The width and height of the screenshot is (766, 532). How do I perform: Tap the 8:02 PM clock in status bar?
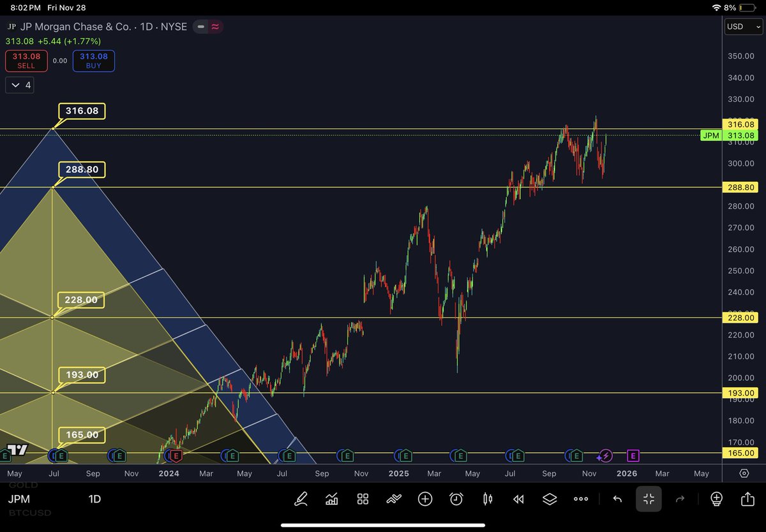pyautogui.click(x=26, y=8)
